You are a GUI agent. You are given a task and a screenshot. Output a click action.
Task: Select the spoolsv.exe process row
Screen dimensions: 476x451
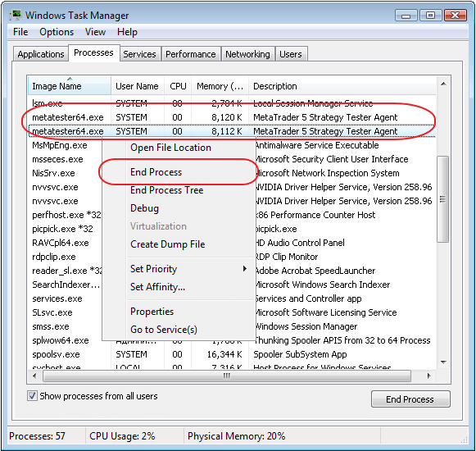point(232,354)
